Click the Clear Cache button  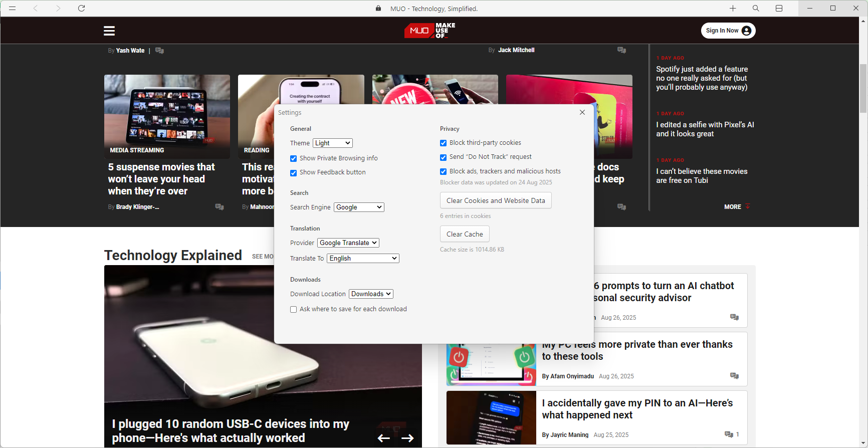click(465, 234)
